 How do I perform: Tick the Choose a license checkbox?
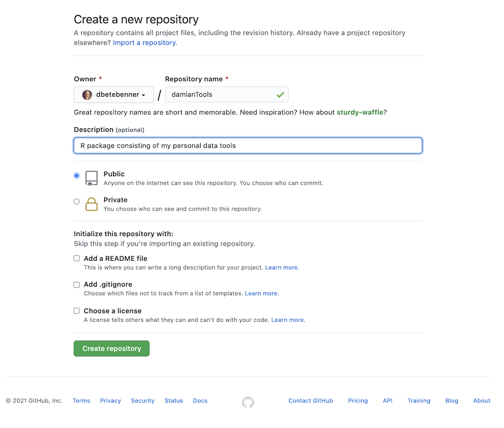point(77,311)
